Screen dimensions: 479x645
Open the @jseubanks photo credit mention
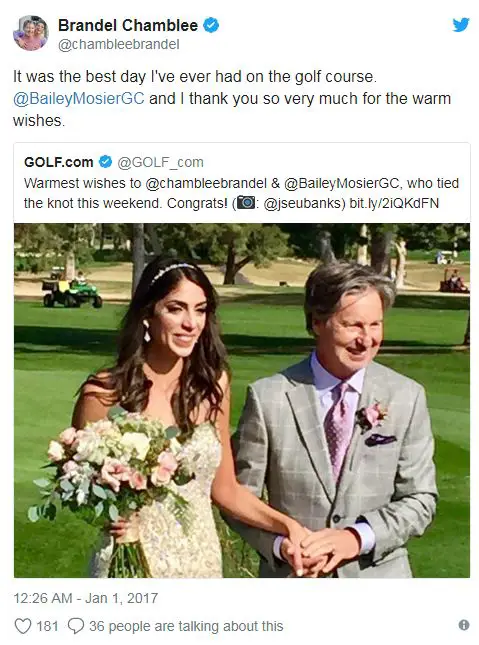(304, 203)
